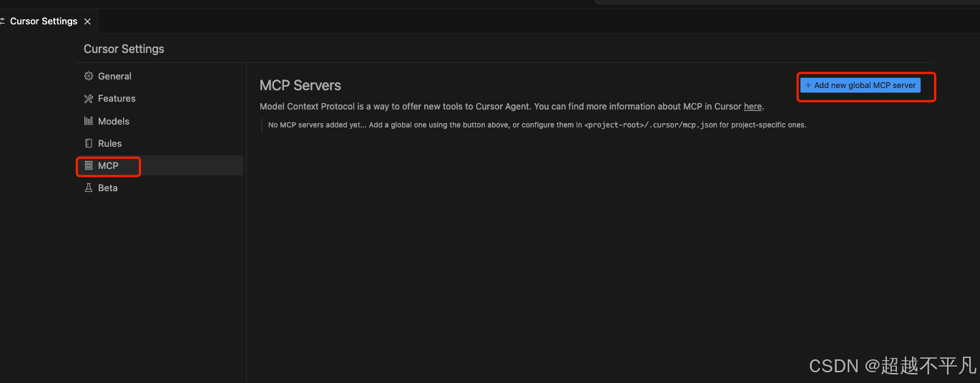The height and width of the screenshot is (383, 980).
Task: Open Rules settings section
Action: (x=160, y=143)
